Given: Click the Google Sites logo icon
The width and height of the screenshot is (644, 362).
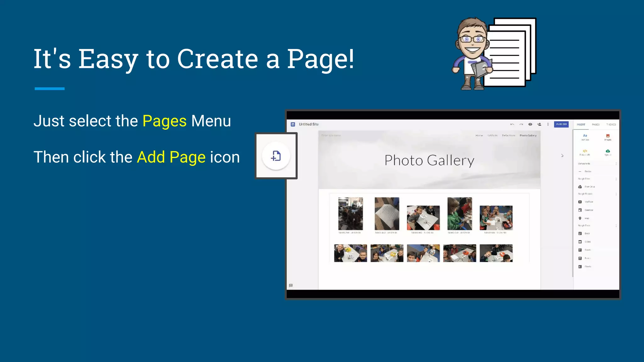Looking at the screenshot, I should coord(293,124).
